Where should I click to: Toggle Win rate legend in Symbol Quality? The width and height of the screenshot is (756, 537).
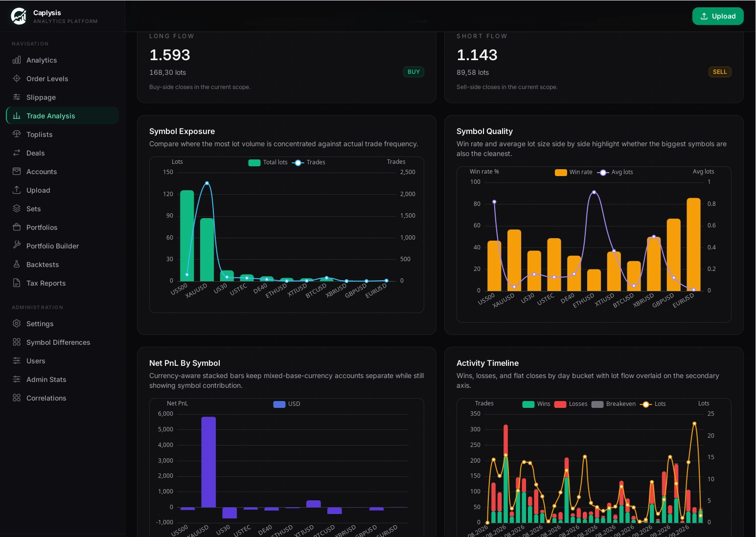click(x=573, y=172)
